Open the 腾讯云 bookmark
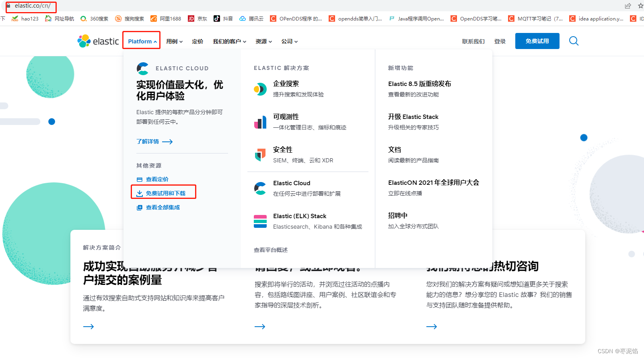The image size is (644, 358). (251, 18)
